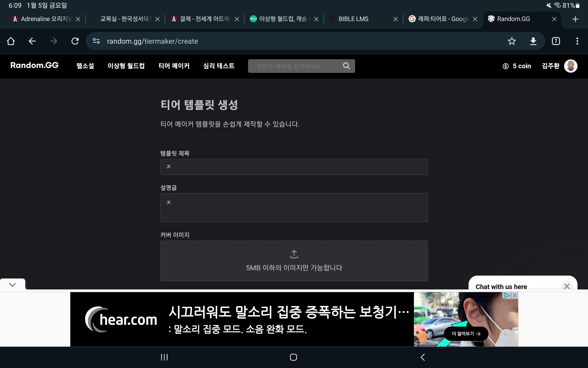Viewport: 588px width, 368px height.
Task: Reload the page with refresh icon
Action: click(75, 41)
